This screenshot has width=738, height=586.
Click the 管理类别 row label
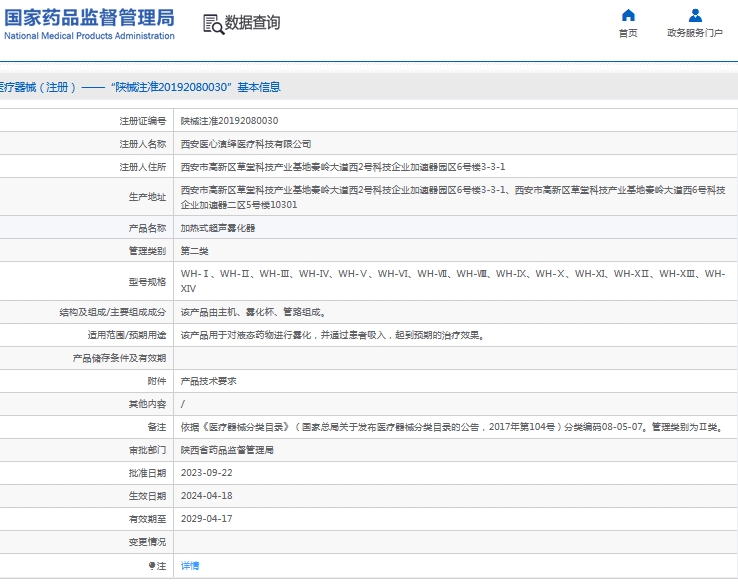coord(147,251)
